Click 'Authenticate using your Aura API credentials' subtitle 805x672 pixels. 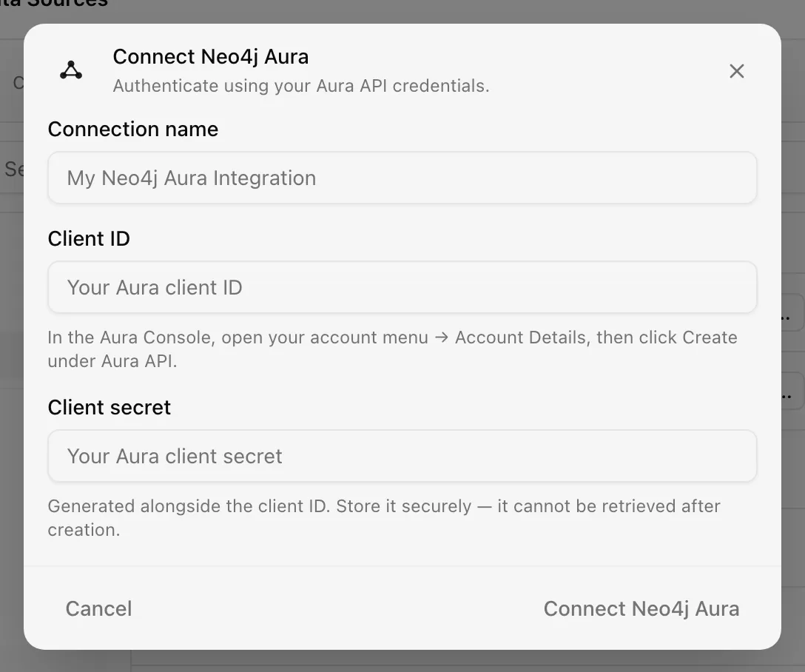tap(301, 86)
